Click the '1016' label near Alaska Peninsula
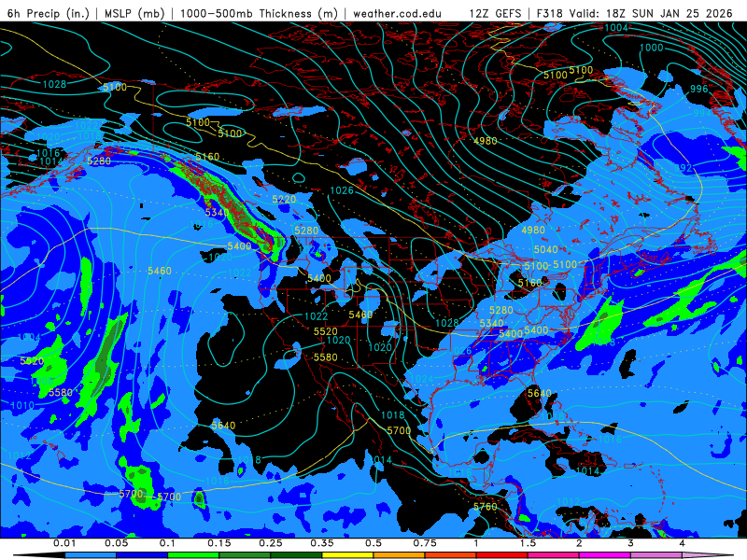Image resolution: width=747 pixels, height=560 pixels. 49,153
